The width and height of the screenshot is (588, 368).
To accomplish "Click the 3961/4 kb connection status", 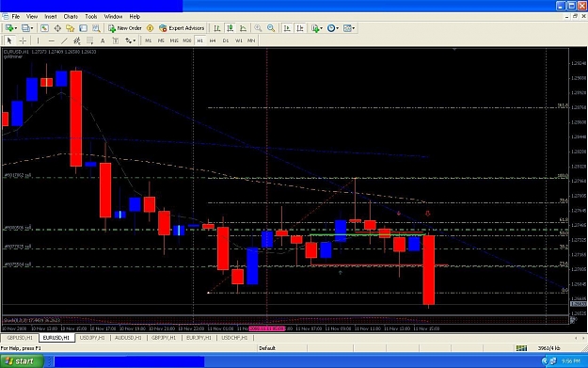I will coord(548,348).
